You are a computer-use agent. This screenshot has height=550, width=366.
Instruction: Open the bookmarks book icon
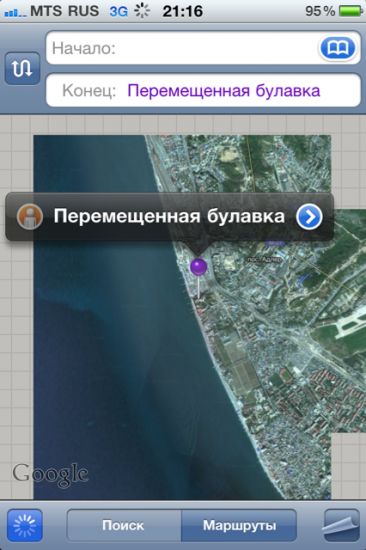[x=337, y=47]
